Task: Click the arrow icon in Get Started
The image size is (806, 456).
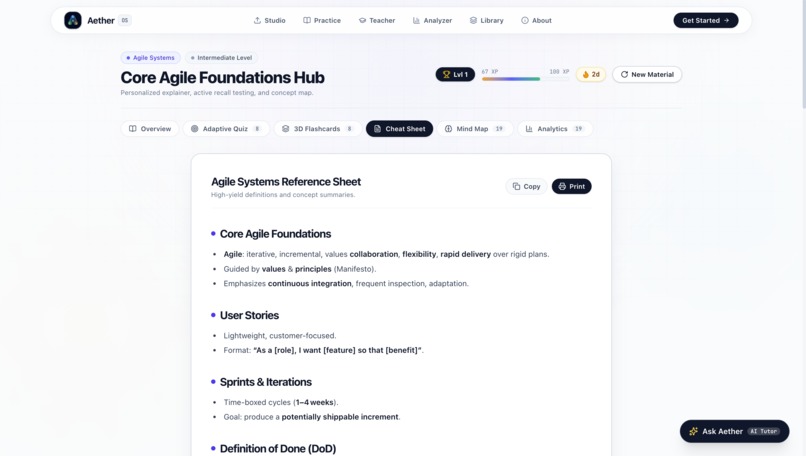Action: click(726, 21)
